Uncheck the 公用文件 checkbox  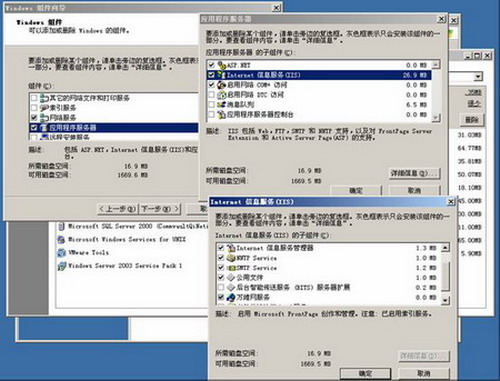tap(221, 277)
